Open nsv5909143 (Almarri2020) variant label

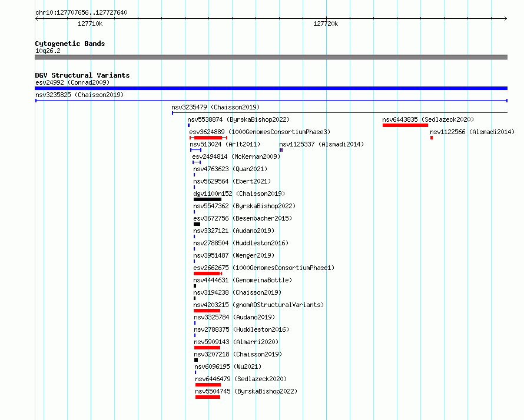[236, 342]
